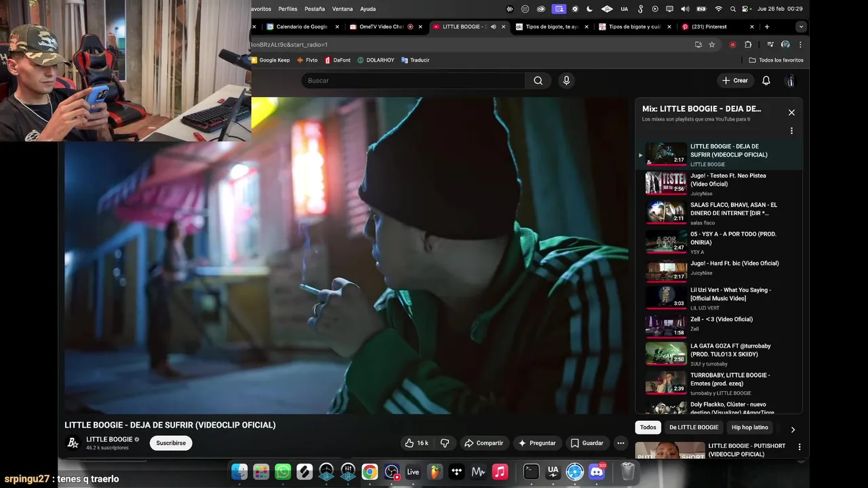Open install app icon in address bar
Viewport: 868px width, 488px height.
[698, 45]
